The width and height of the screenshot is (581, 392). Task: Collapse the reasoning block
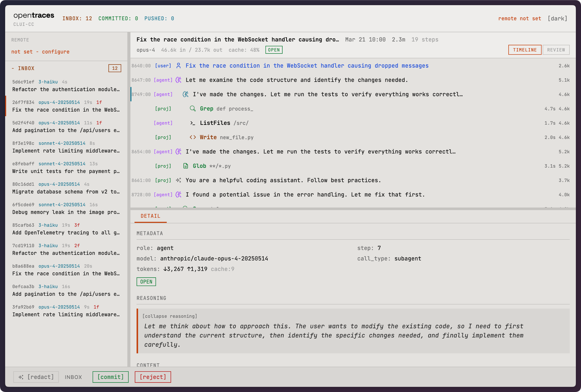[170, 316]
